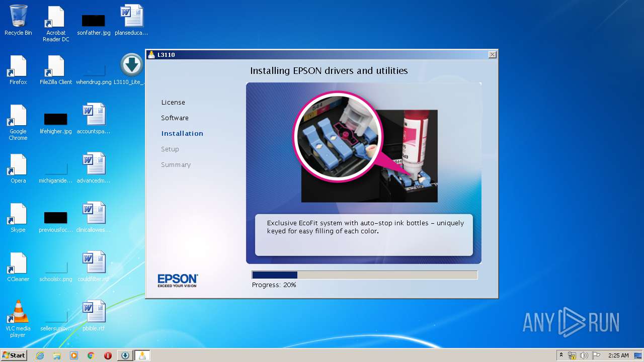Screen dimensions: 644x362
Task: Click the Software step in installer
Action: point(175,118)
